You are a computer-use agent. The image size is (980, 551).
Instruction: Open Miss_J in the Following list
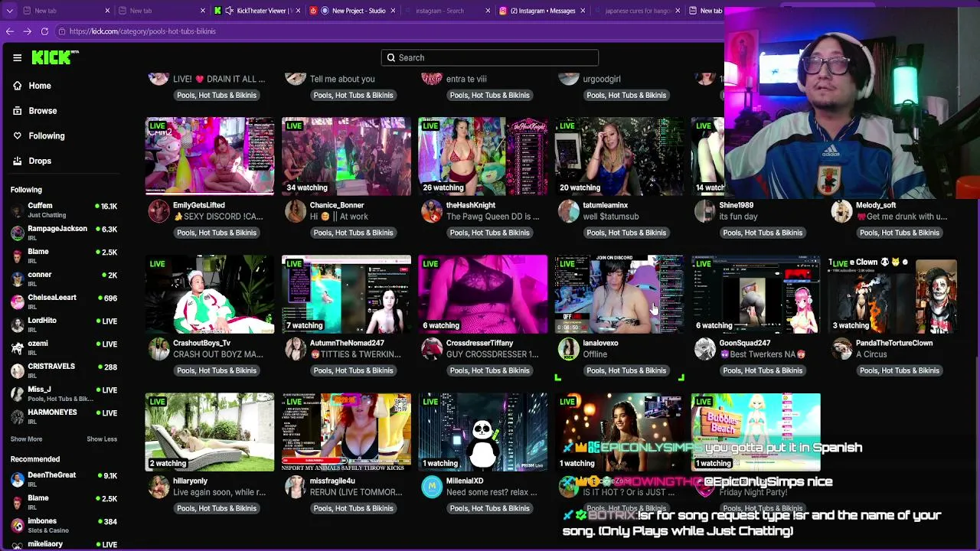64,394
